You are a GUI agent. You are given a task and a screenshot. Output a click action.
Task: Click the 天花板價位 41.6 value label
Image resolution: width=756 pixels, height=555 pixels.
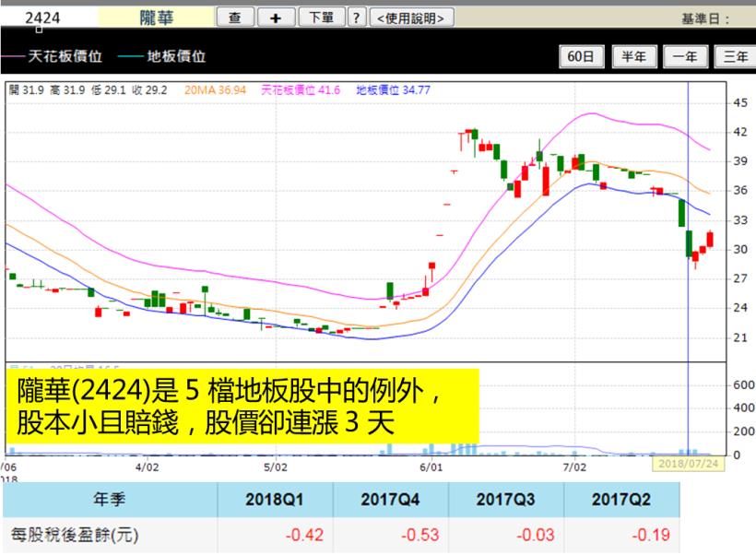(x=301, y=90)
